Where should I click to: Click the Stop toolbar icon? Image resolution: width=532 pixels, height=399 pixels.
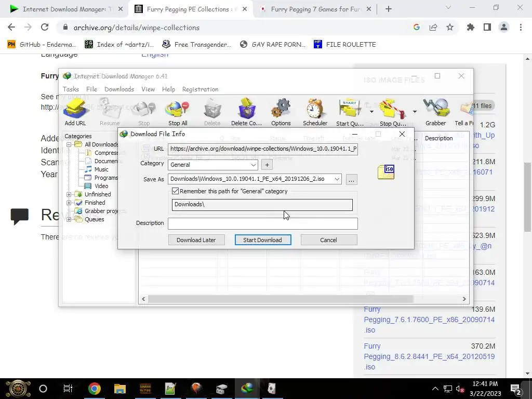(x=144, y=112)
